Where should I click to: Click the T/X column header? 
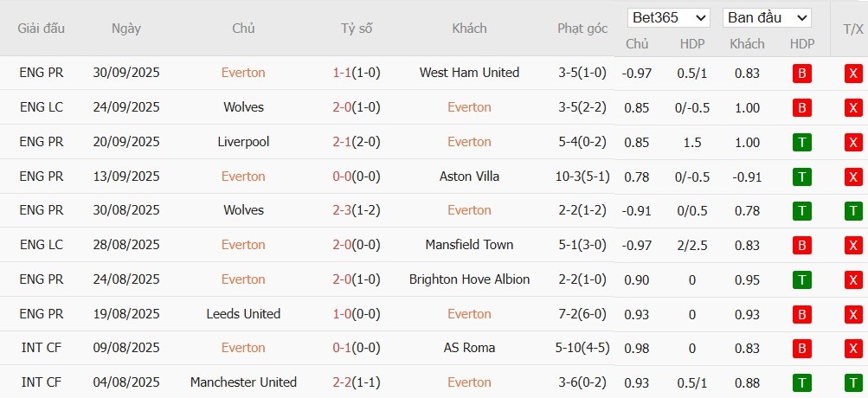coord(852,29)
